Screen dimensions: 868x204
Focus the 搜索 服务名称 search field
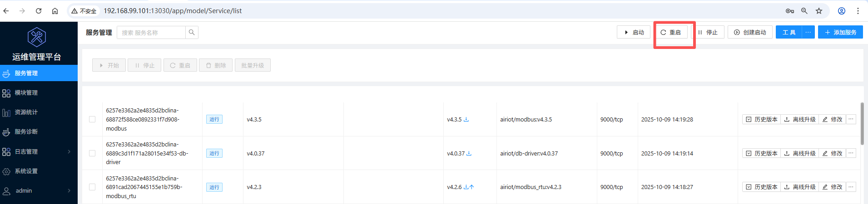pos(151,33)
